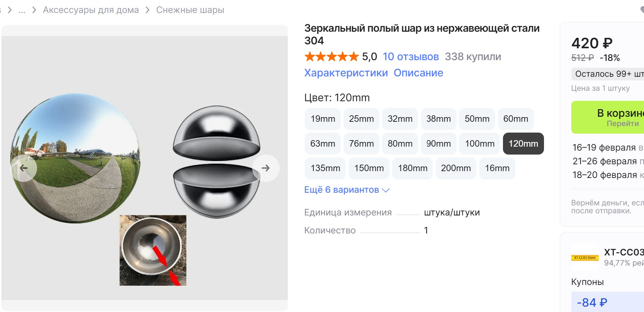
Task: Select the 150mm size option
Action: 369,168
